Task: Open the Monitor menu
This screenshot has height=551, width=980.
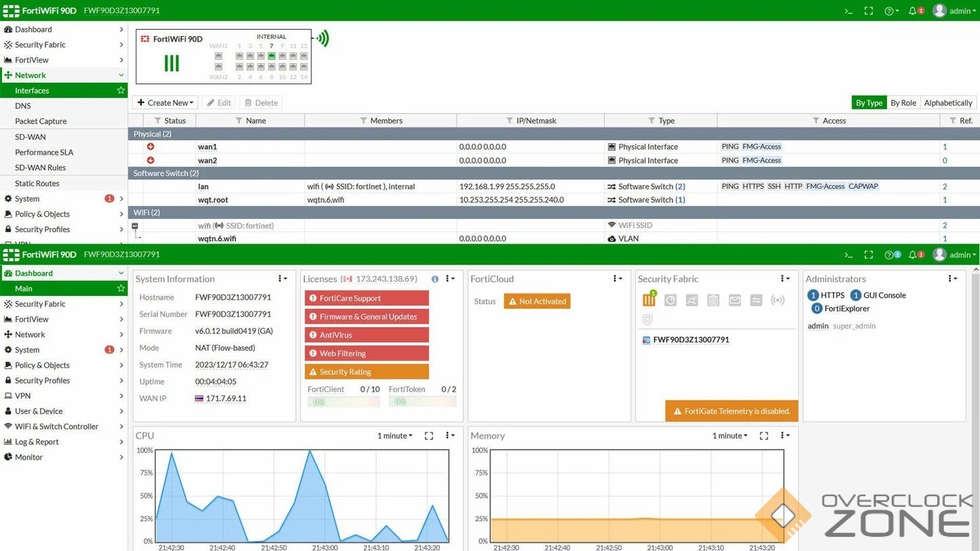Action: pyautogui.click(x=64, y=457)
